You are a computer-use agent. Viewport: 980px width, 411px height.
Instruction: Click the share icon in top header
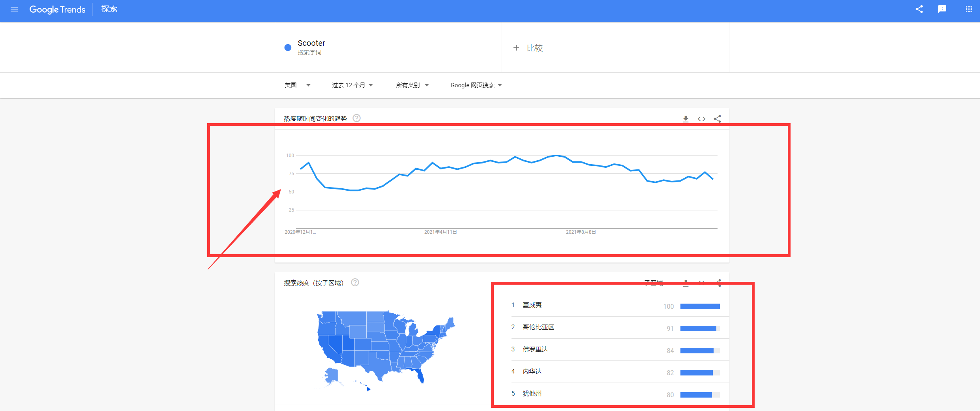[x=919, y=9]
